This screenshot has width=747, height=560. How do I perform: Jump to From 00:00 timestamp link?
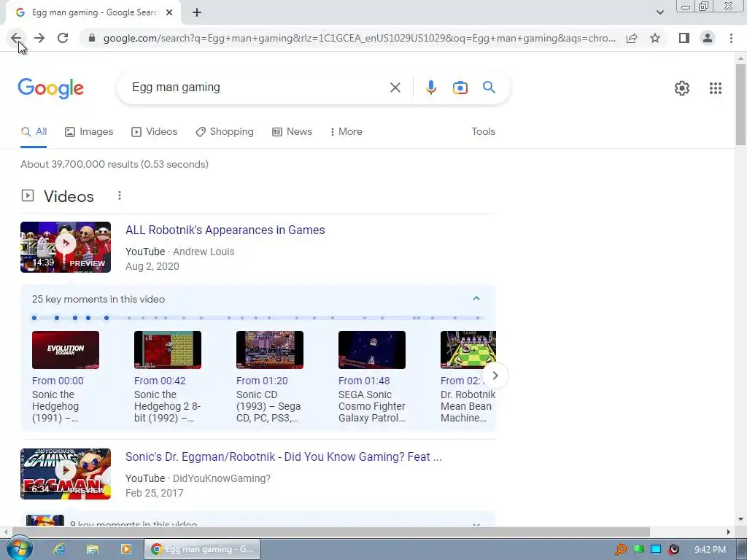[x=58, y=381]
